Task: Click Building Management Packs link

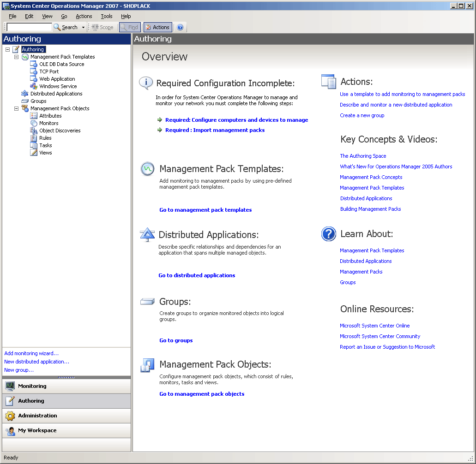Action: [370, 209]
